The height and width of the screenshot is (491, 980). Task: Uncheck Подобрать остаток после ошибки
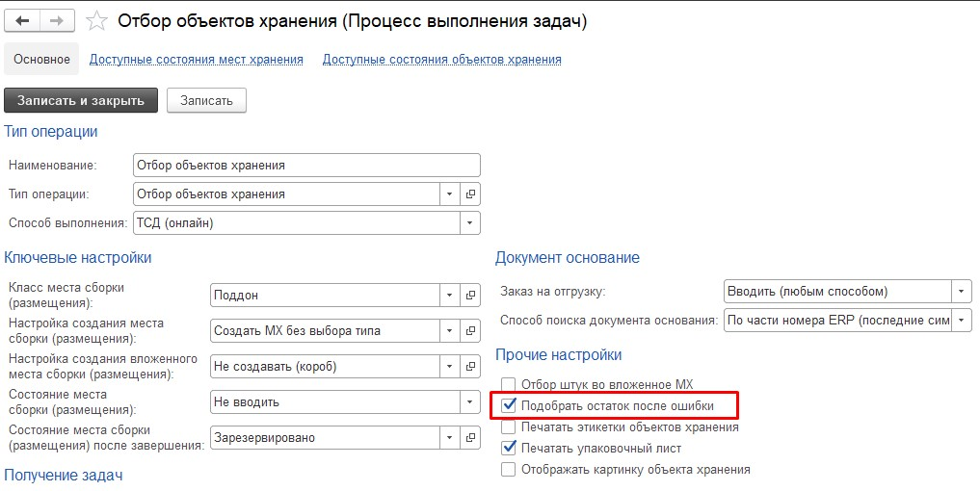coord(509,405)
